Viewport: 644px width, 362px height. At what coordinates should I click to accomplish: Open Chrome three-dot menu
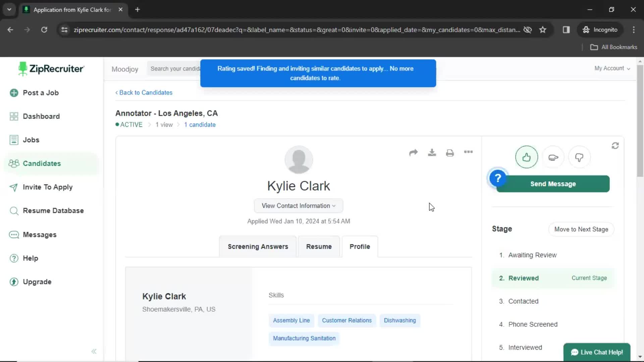(x=634, y=30)
